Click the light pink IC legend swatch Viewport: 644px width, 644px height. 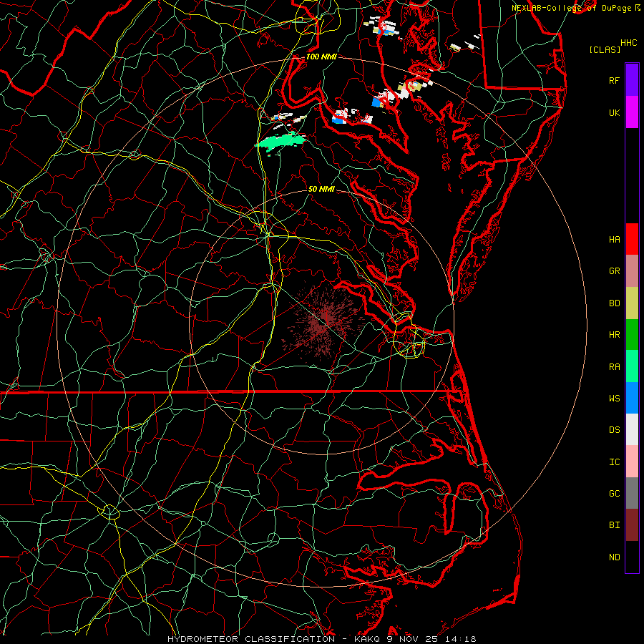pos(632,462)
